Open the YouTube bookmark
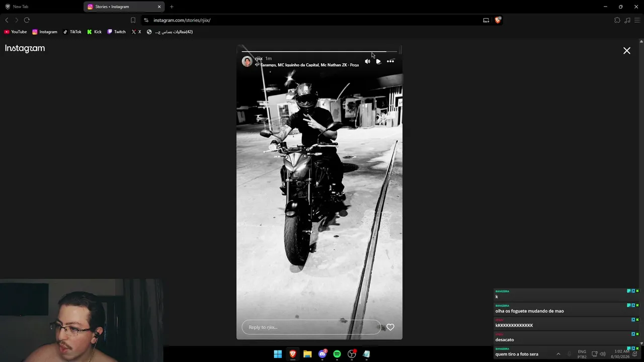Image resolution: width=644 pixels, height=362 pixels. pyautogui.click(x=16, y=32)
